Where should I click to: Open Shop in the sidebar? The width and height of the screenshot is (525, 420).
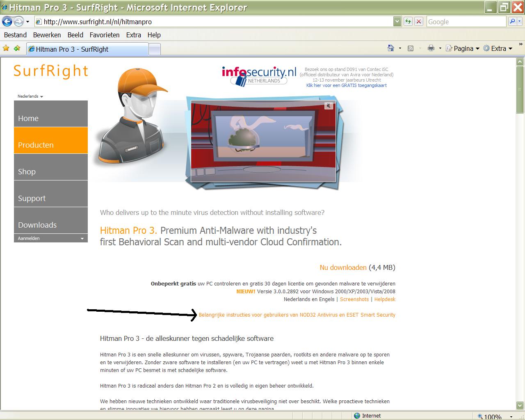[x=51, y=167]
